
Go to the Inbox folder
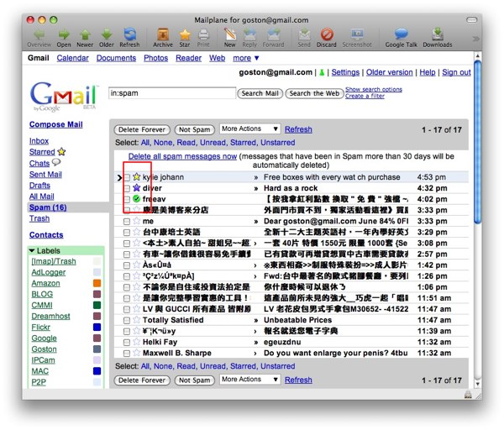click(x=39, y=141)
